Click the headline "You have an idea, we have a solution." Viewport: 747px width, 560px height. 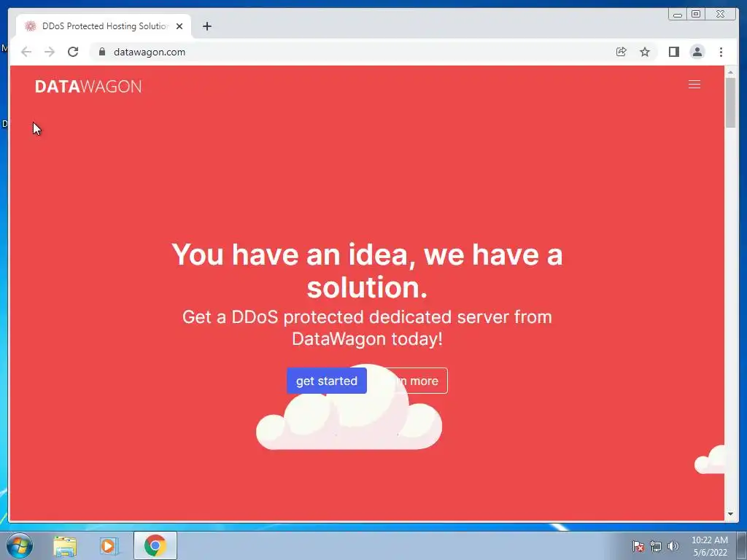point(367,271)
